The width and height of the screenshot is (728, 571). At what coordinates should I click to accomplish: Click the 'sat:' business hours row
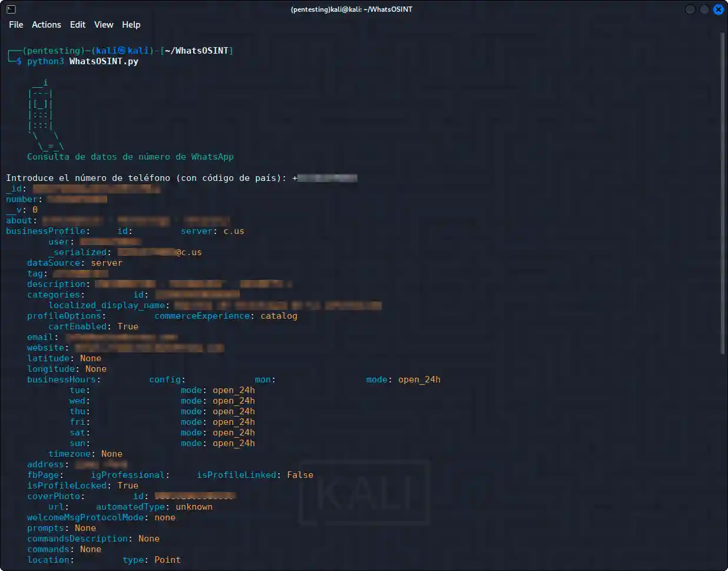pos(162,433)
